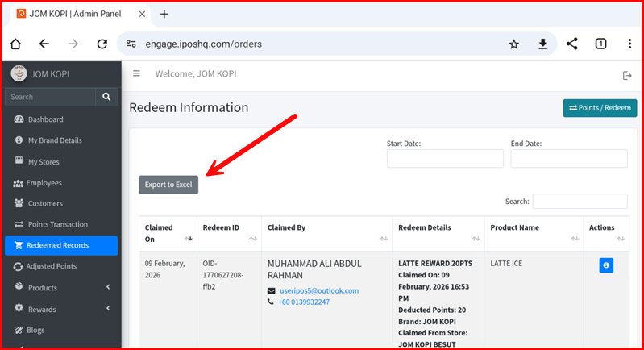The image size is (644, 350).
Task: View redeem details via blue info icon
Action: point(606,265)
